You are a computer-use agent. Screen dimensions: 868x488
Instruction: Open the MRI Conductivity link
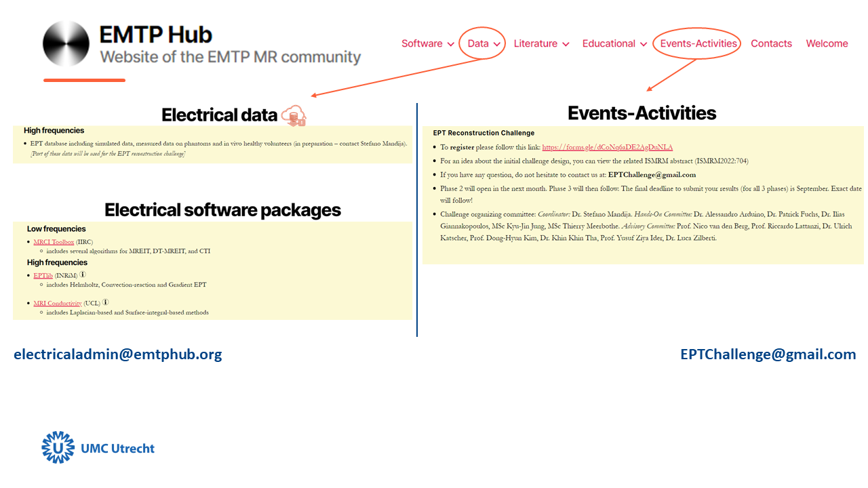click(58, 304)
